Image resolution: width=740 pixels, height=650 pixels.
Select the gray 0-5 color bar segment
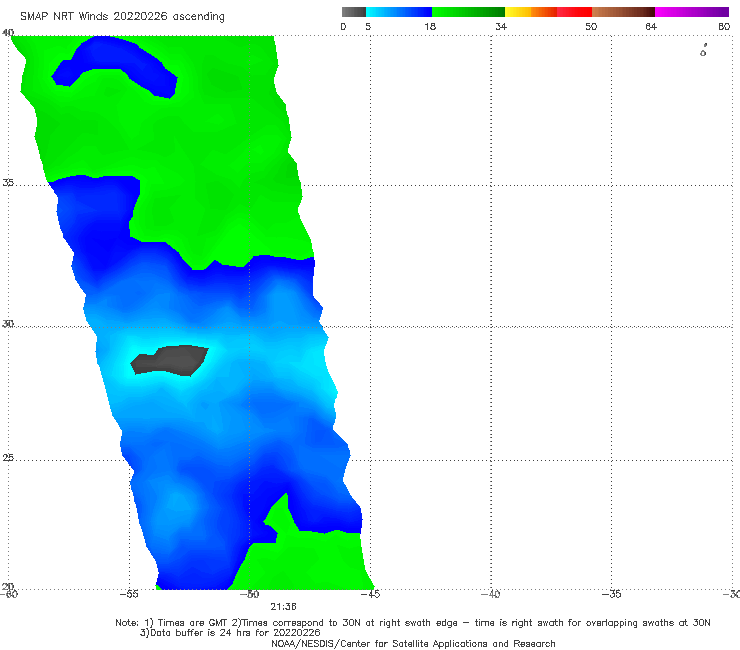(353, 12)
